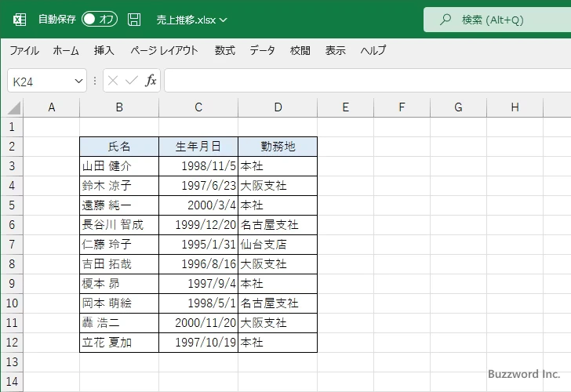Select cell containing 遠藤 純一
The height and width of the screenshot is (392, 571).
coord(119,205)
